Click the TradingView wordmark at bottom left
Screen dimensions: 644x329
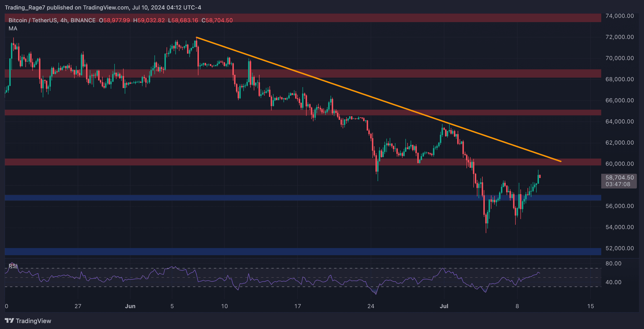click(33, 321)
